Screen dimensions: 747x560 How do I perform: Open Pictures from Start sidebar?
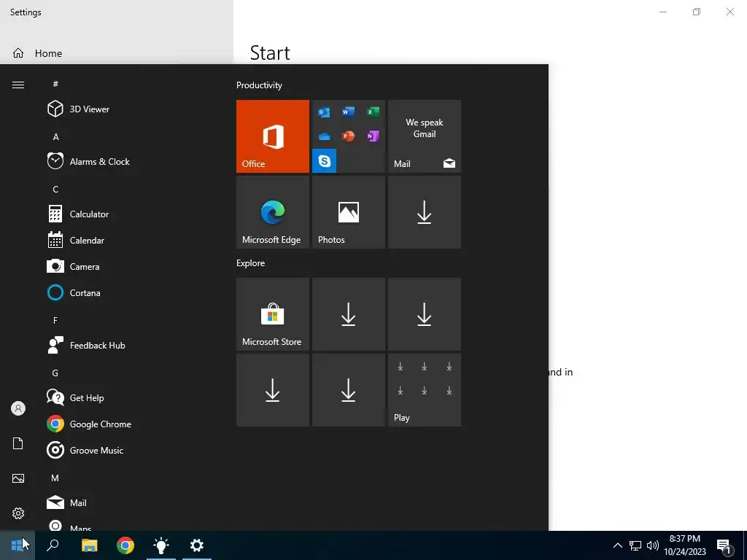tap(18, 478)
